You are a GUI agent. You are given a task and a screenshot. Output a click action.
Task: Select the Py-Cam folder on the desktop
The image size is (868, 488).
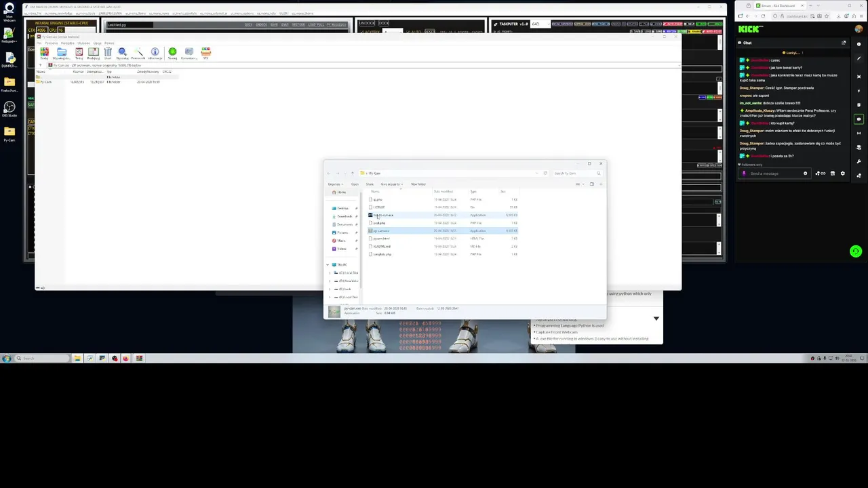(9, 134)
